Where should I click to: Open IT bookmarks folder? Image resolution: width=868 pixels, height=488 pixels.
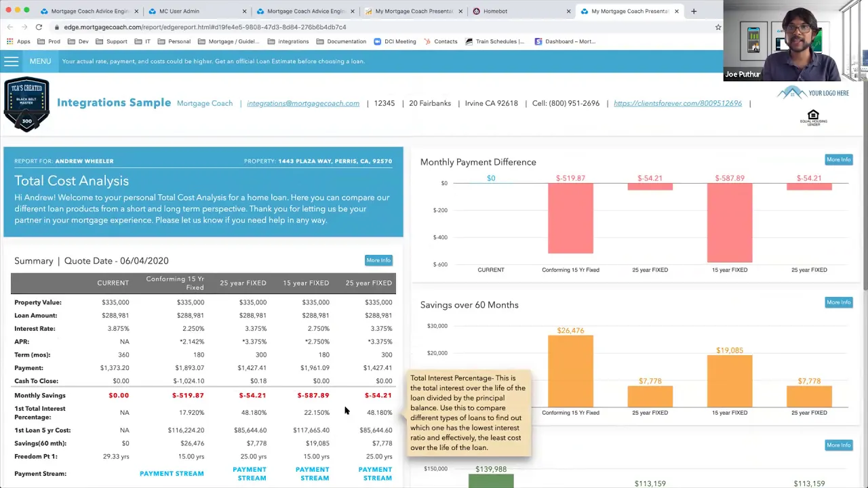pos(142,41)
